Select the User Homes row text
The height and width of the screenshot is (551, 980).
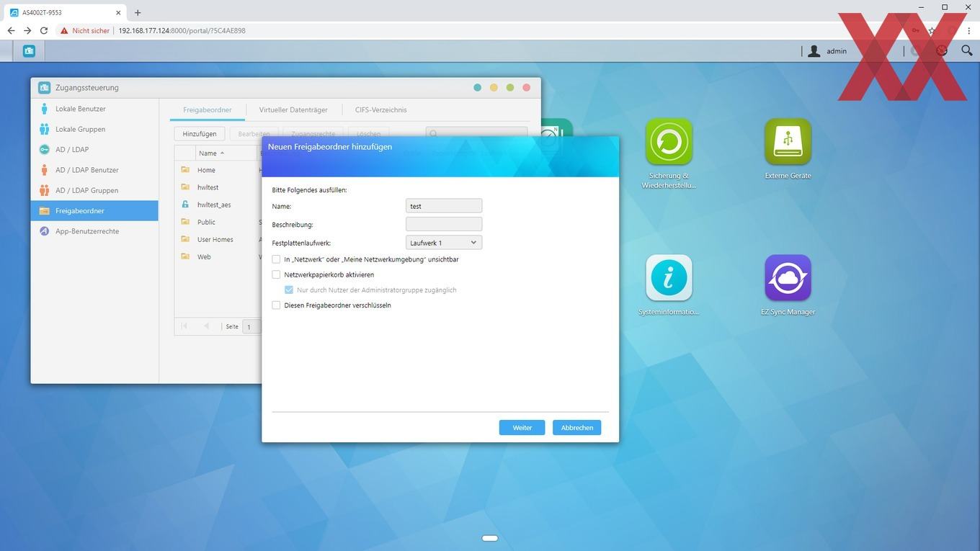click(215, 239)
